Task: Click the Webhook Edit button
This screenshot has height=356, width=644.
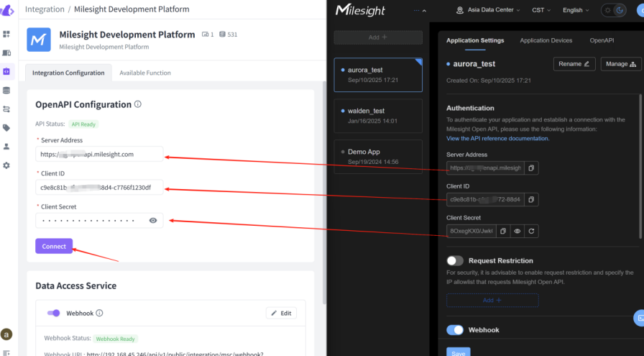Action: 281,314
